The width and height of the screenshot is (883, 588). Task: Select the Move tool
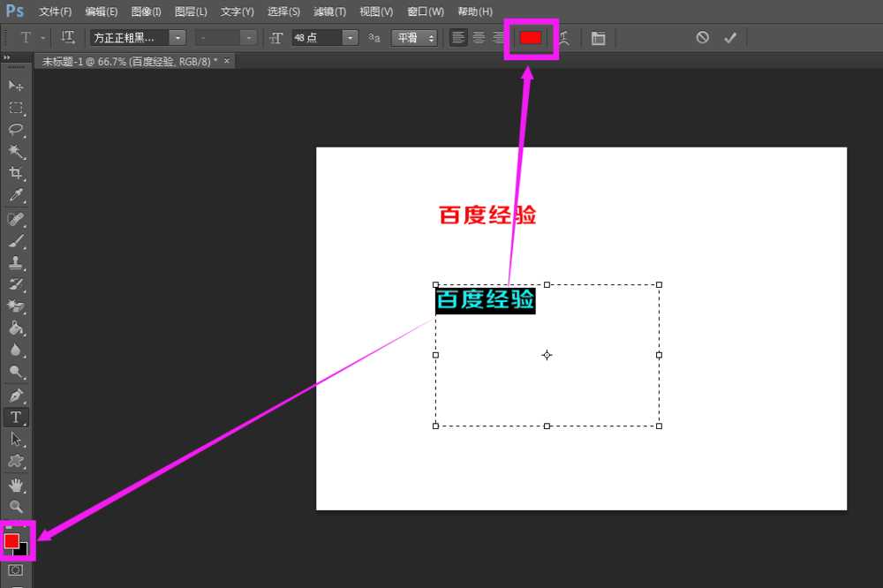click(x=14, y=86)
